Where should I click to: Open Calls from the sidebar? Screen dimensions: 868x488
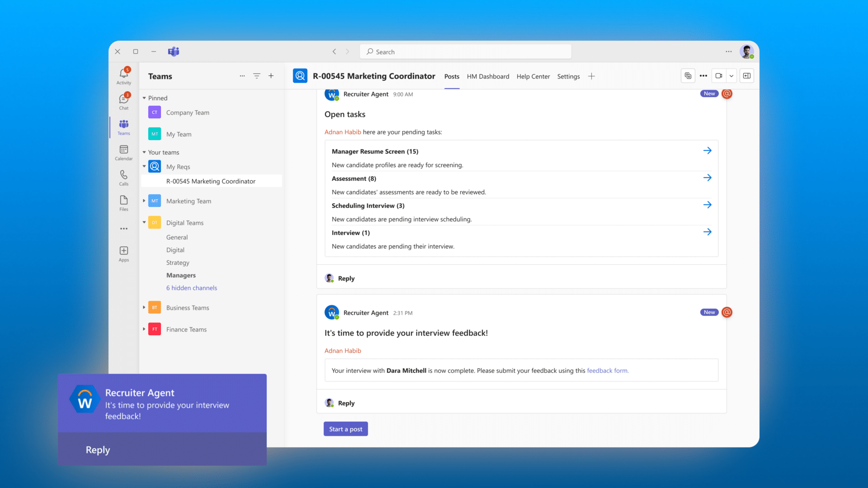[x=123, y=177]
